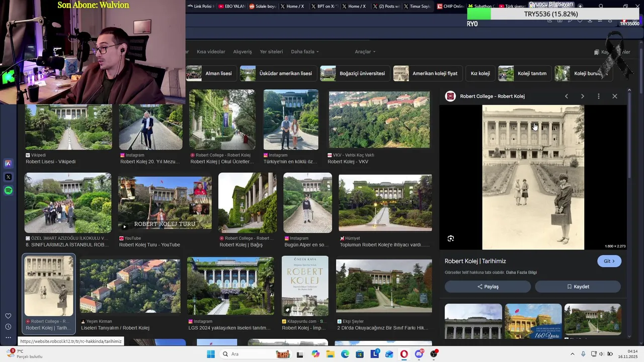644x362 pixels.
Task: Open Spotify panel in Opera sidebar
Action: point(8,191)
